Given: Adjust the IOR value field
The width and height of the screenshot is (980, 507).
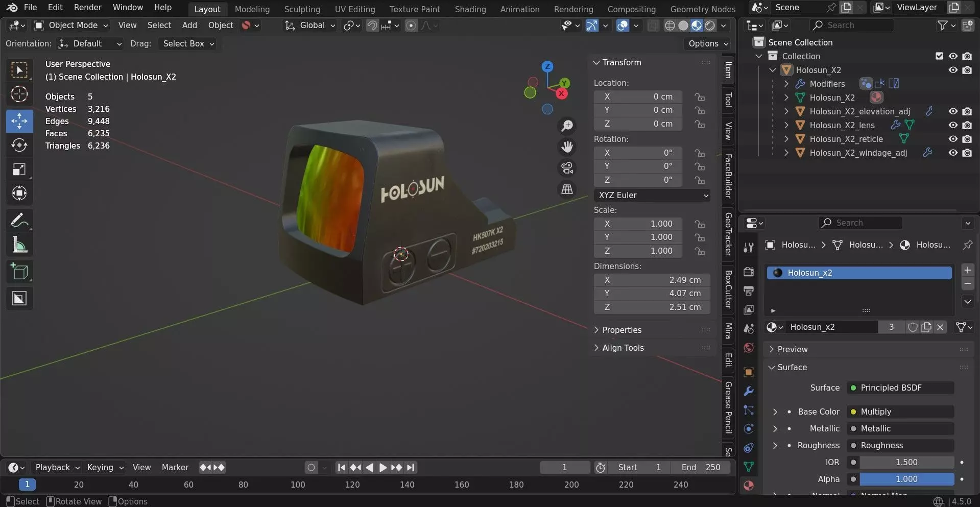Looking at the screenshot, I should pos(906,462).
